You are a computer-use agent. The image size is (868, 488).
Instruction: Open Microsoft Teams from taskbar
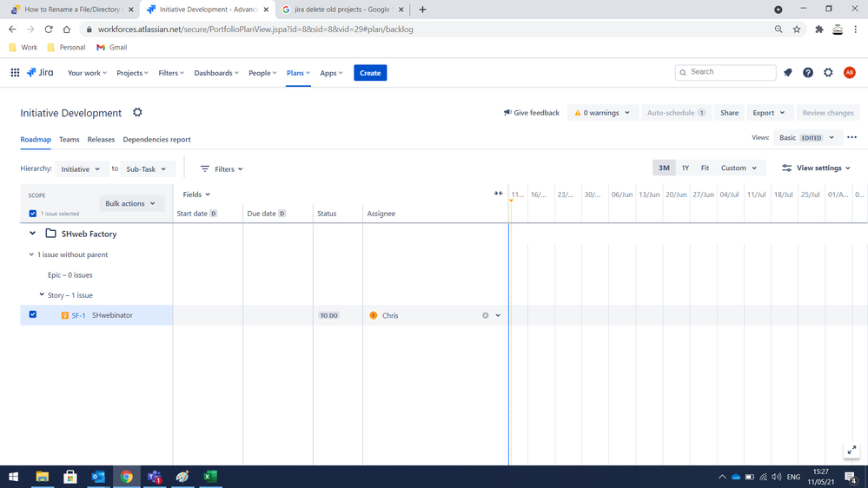[155, 477]
